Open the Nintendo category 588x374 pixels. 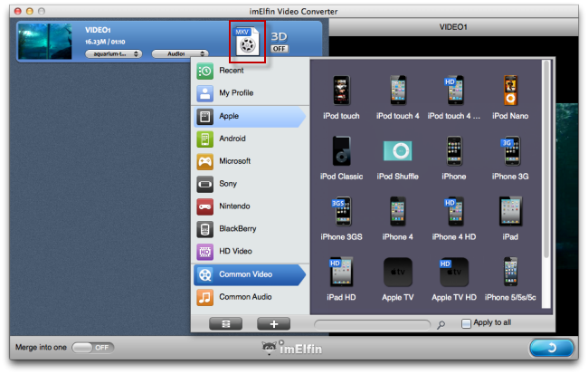(251, 206)
